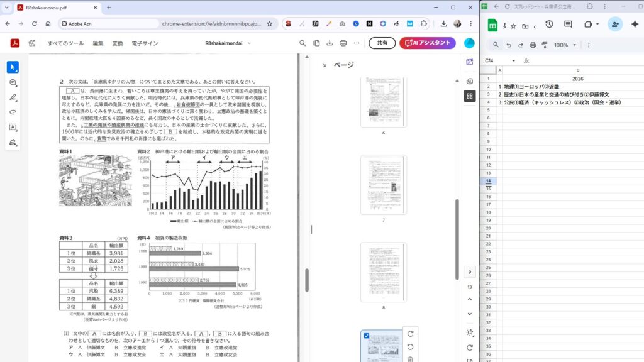Choose the comment tool in left toolbar
Viewport: 644px width, 362px height.
(13, 82)
